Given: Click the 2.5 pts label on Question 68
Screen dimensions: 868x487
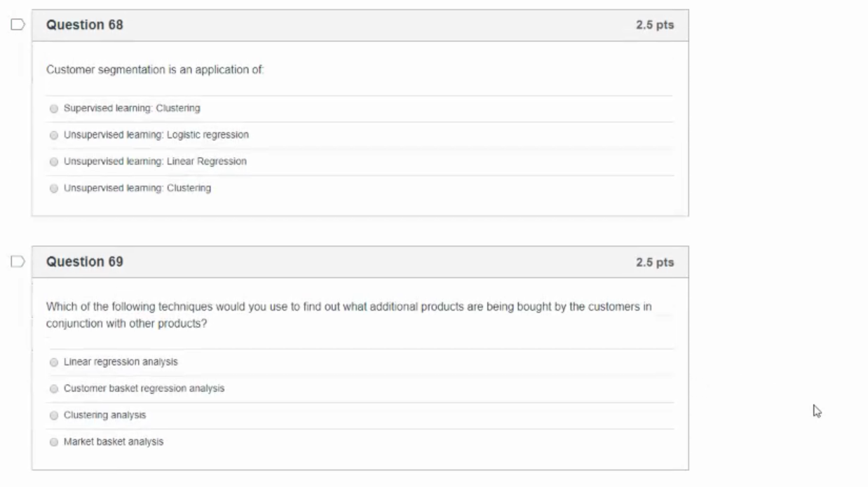Looking at the screenshot, I should (x=655, y=25).
